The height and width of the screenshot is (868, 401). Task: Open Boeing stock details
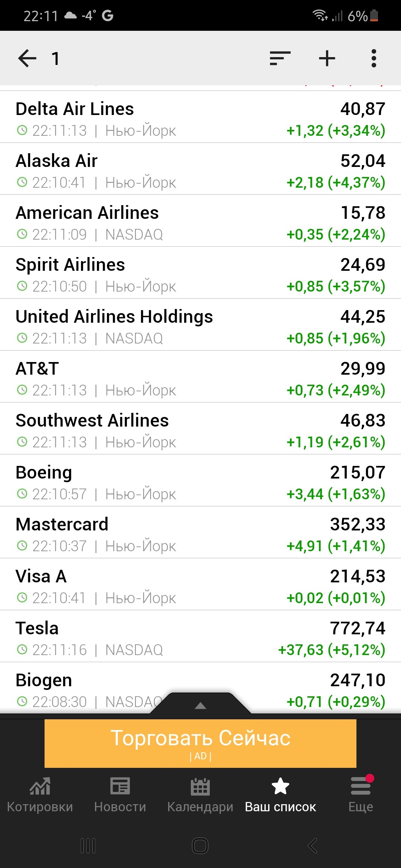[x=200, y=481]
